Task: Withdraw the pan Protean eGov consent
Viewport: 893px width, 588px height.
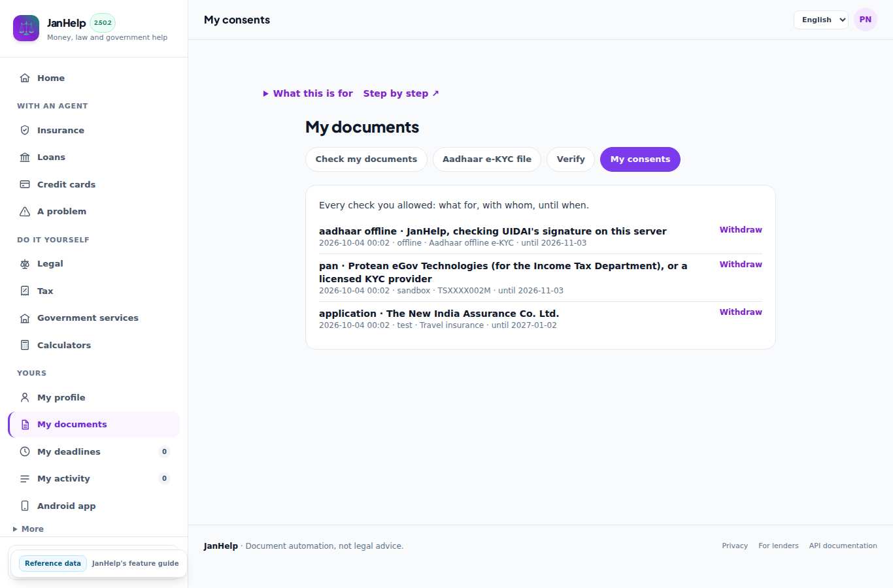Action: tap(741, 265)
